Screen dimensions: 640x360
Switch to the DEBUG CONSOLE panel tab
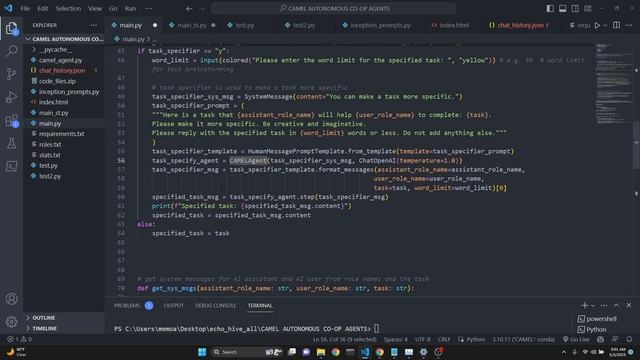click(x=215, y=305)
